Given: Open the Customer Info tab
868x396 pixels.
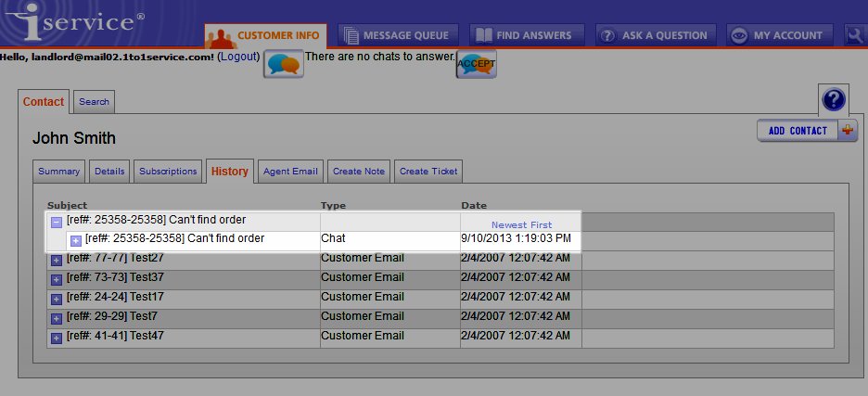Looking at the screenshot, I should click(265, 35).
